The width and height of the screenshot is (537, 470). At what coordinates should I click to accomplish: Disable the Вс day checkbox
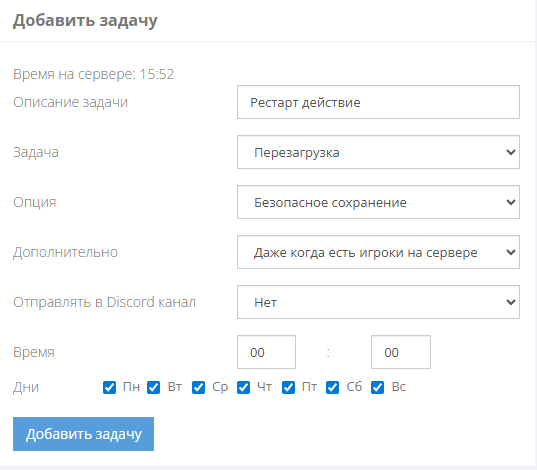point(377,387)
